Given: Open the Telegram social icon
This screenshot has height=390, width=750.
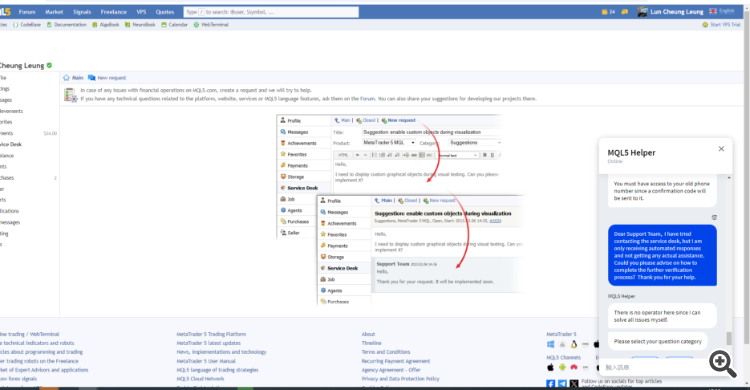Looking at the screenshot, I should [x=562, y=384].
